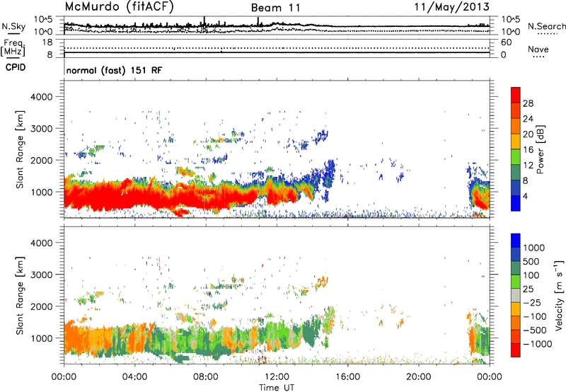Pick the red top segment of the power colorbar
Screen dimensions: 566x392
coord(516,95)
